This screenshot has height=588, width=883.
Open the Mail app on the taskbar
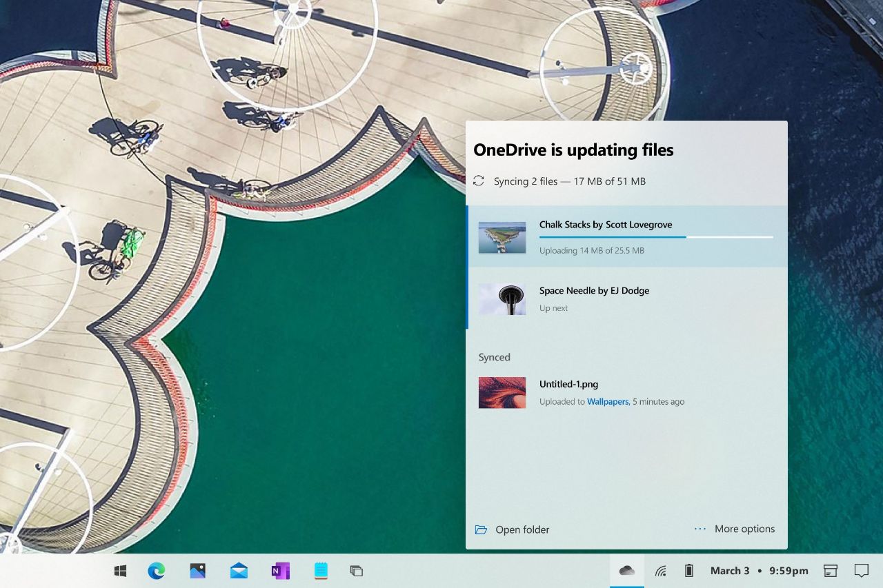[239, 571]
